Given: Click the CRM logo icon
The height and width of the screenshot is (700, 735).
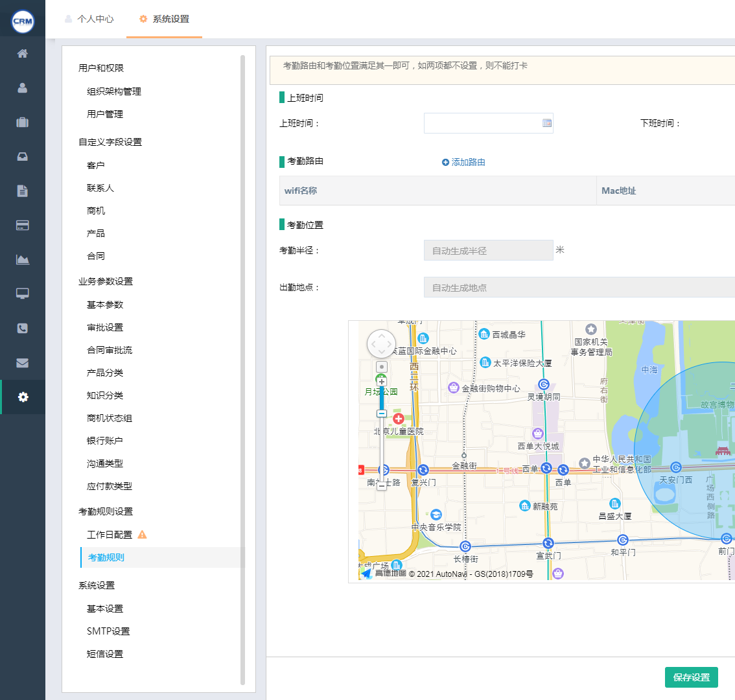Looking at the screenshot, I should point(23,21).
